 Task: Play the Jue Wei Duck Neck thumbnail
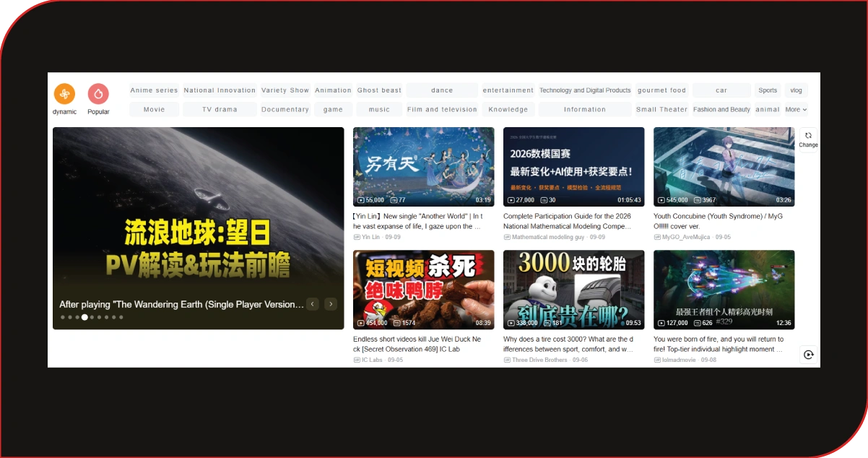click(423, 290)
